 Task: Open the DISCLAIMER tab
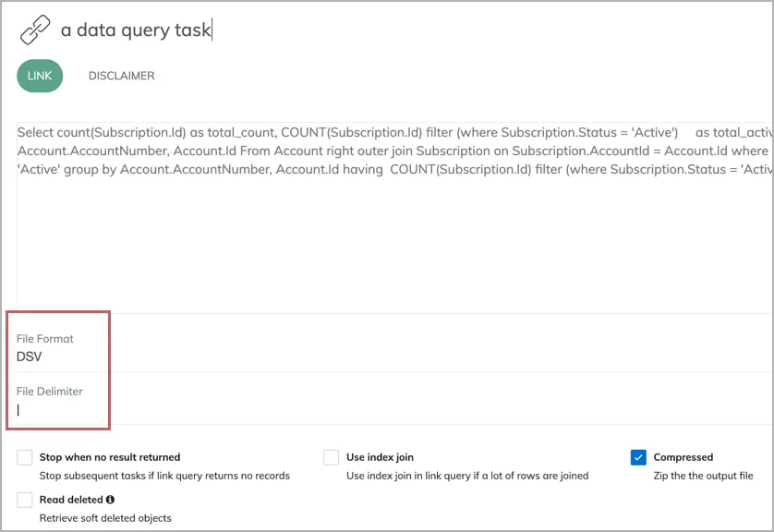point(121,76)
